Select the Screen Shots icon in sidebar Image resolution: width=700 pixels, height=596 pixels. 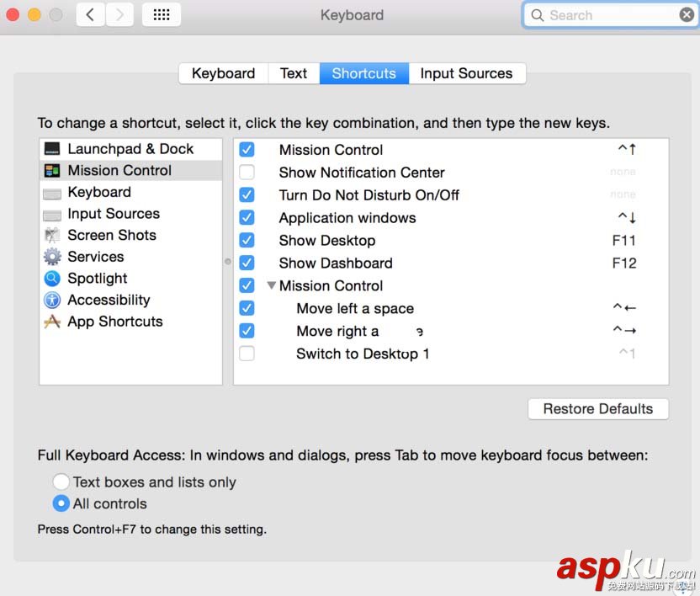[x=52, y=236]
